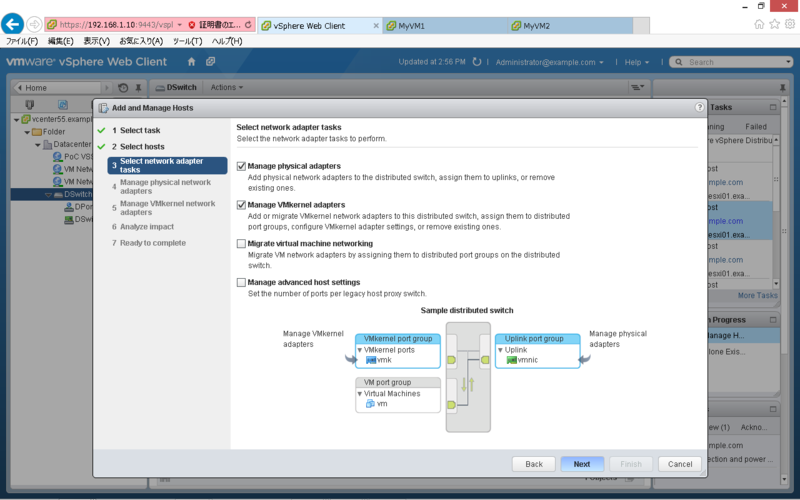Switch to the MyVM1 browser tab
Image resolution: width=800 pixels, height=500 pixels.
click(445, 26)
